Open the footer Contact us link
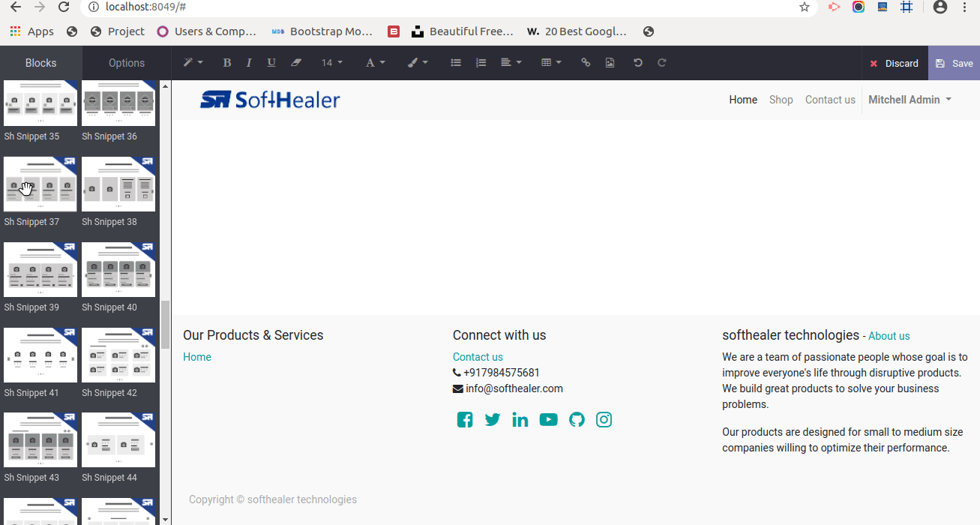 pyautogui.click(x=478, y=357)
